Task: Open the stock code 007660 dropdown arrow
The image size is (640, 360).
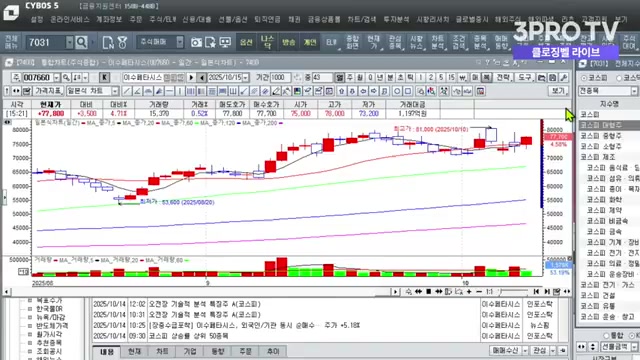Action: click(56, 78)
